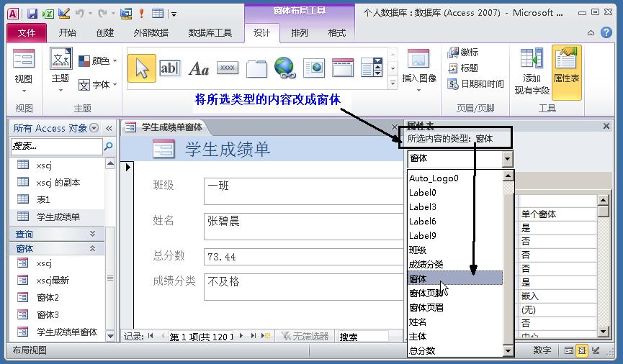623x364 pixels.
Task: Open the 颜色 (Colors) dropdown
Action: pos(98,60)
